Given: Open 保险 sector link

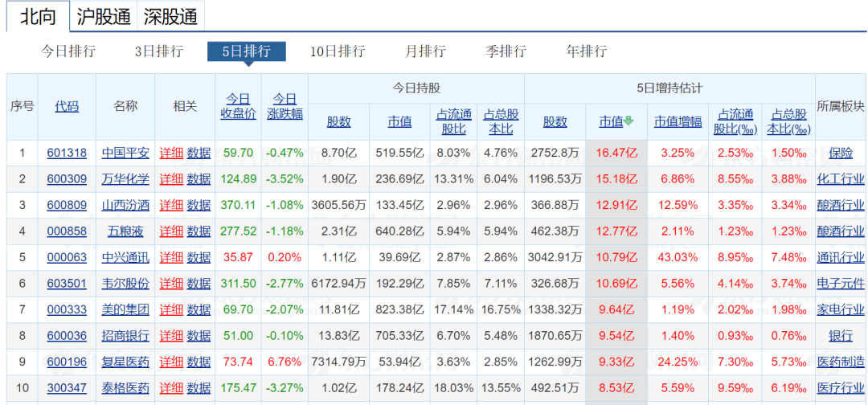Looking at the screenshot, I should pos(841,153).
